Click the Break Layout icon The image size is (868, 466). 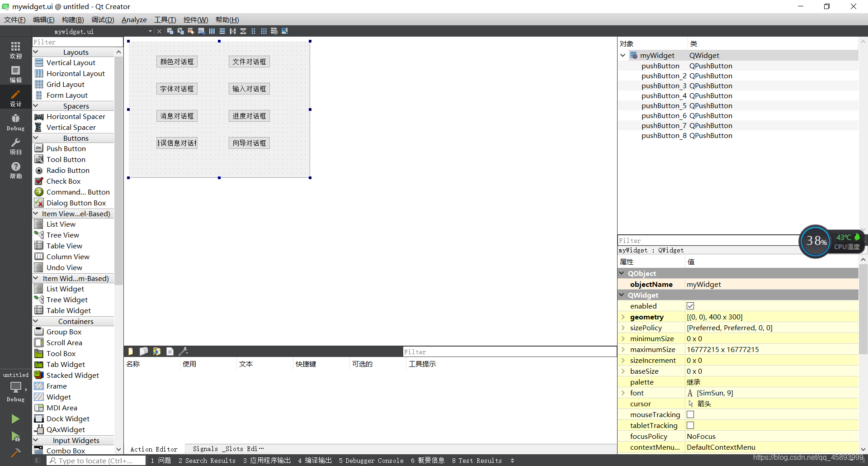point(274,31)
